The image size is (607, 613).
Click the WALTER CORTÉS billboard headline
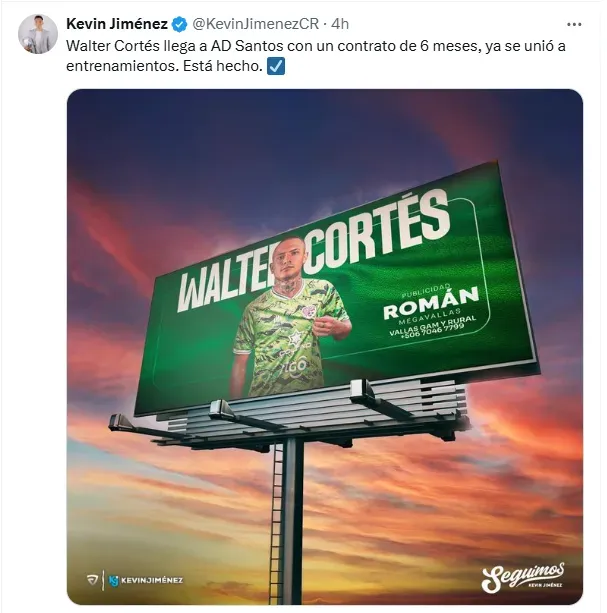coord(313,256)
